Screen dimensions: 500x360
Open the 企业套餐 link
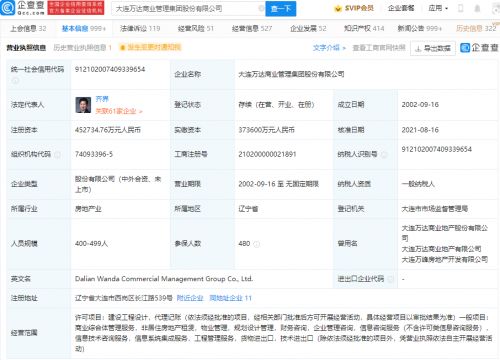pyautogui.click(x=401, y=8)
